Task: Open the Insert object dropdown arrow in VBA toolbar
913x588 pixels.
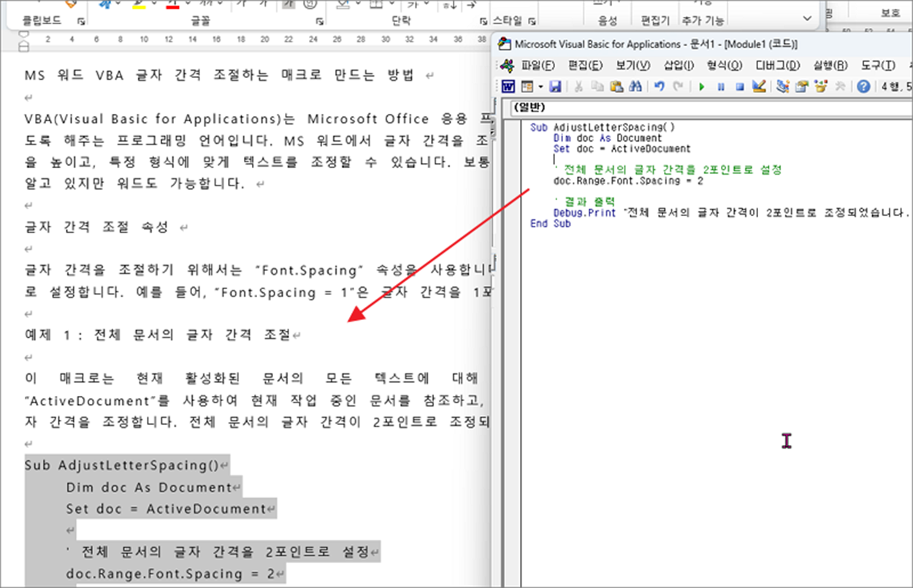Action: (540, 86)
